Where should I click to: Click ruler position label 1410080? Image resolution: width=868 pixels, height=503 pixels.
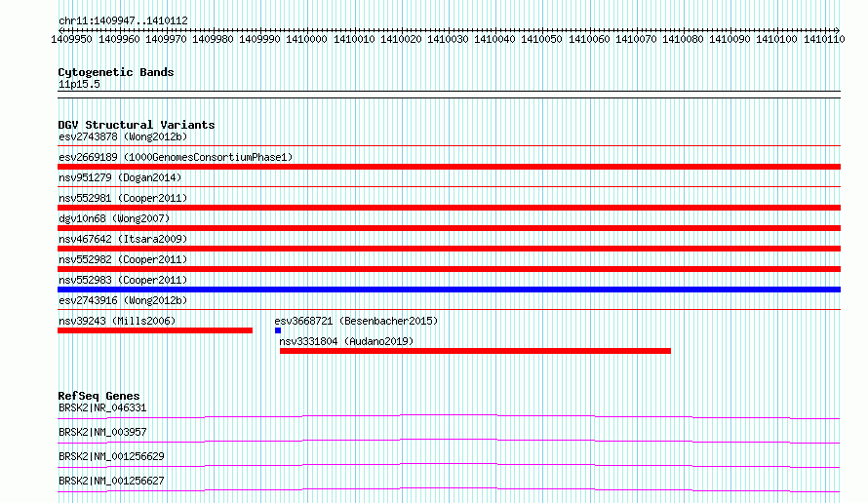point(683,39)
